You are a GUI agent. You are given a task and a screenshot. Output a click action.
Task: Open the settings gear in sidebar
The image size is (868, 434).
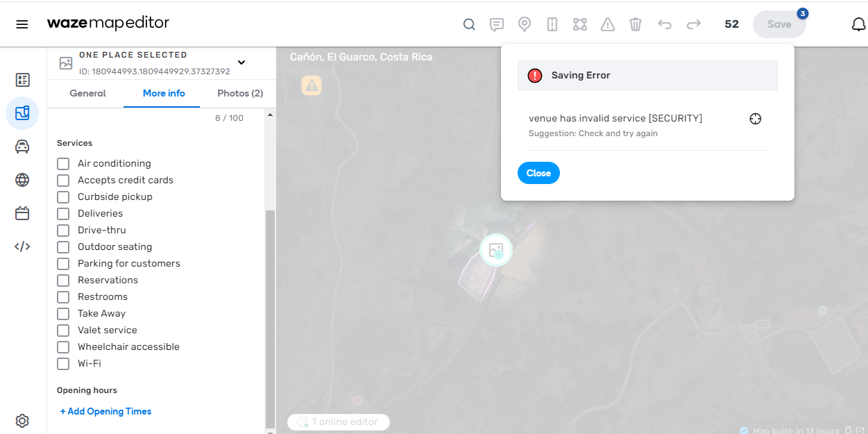[22, 421]
